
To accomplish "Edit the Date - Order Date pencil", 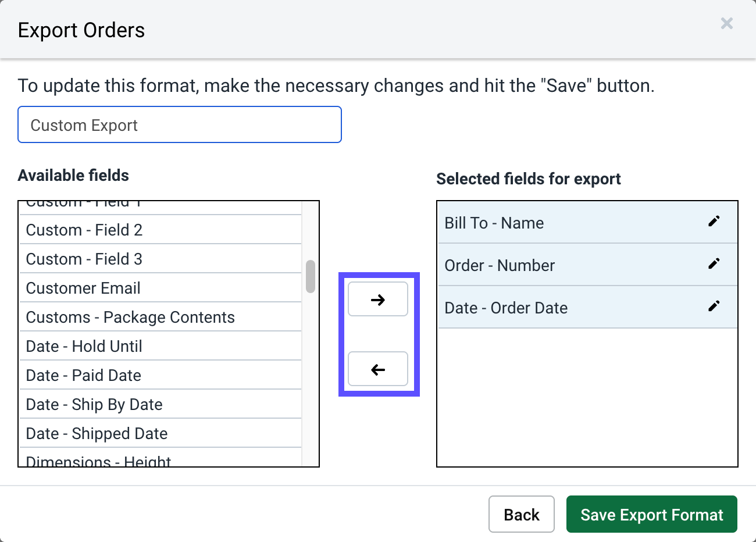I will pos(714,306).
